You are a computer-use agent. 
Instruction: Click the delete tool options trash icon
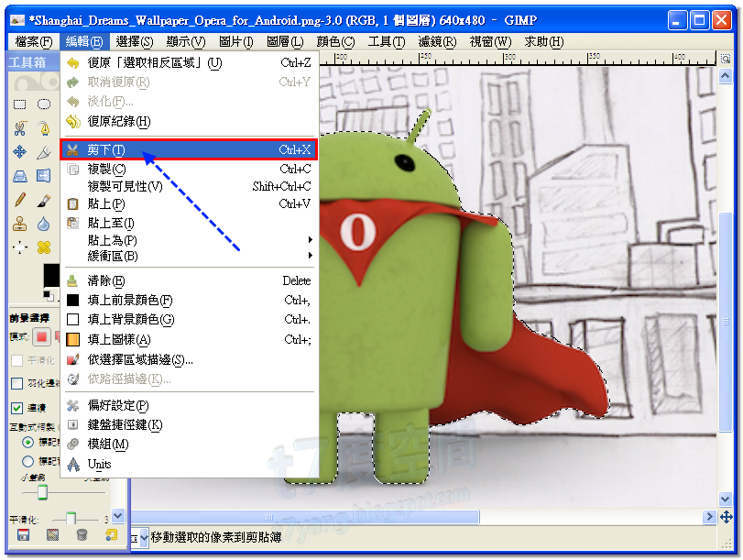click(82, 535)
